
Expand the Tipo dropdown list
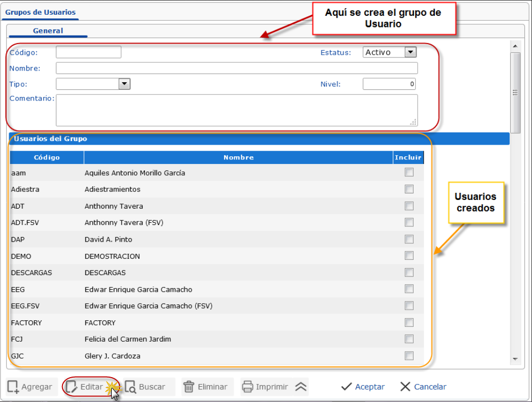pos(124,84)
